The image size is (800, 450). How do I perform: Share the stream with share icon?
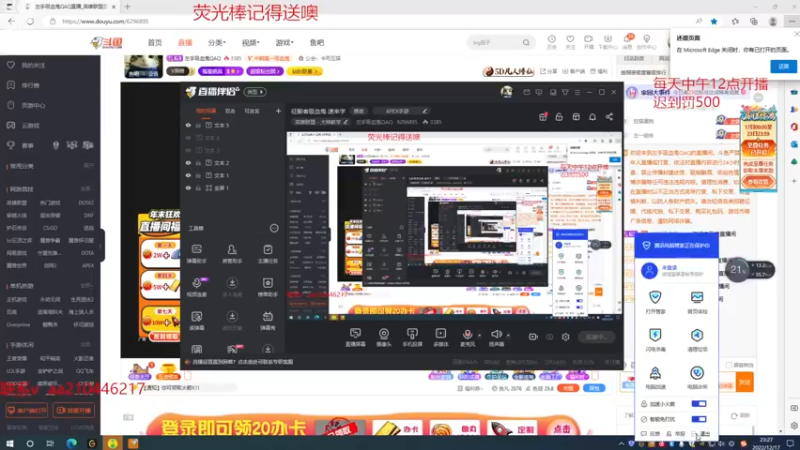609,117
